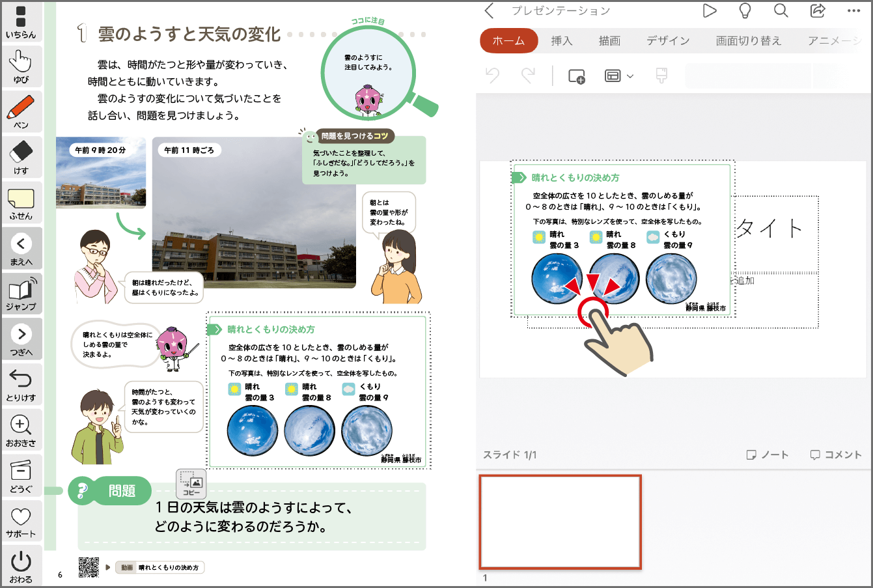
Task: Open the おおきさ zoom tool
Action: click(21, 430)
